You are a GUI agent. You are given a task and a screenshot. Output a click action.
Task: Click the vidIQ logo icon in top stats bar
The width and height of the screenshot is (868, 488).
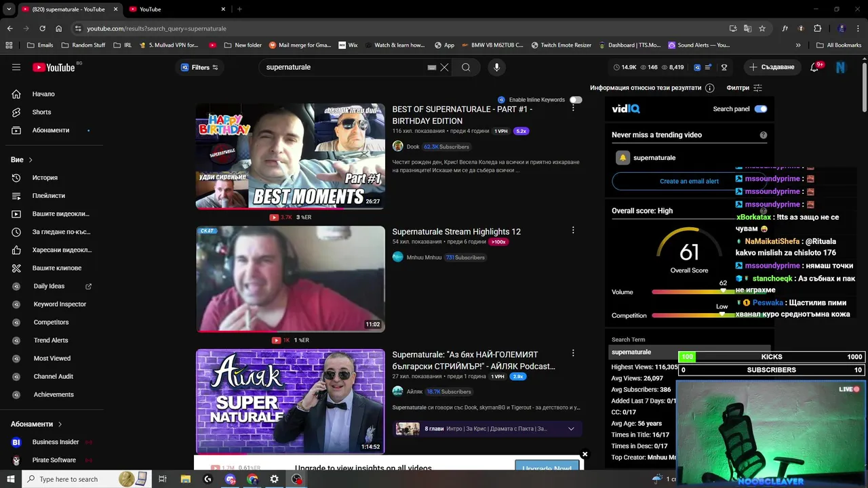pos(697,67)
